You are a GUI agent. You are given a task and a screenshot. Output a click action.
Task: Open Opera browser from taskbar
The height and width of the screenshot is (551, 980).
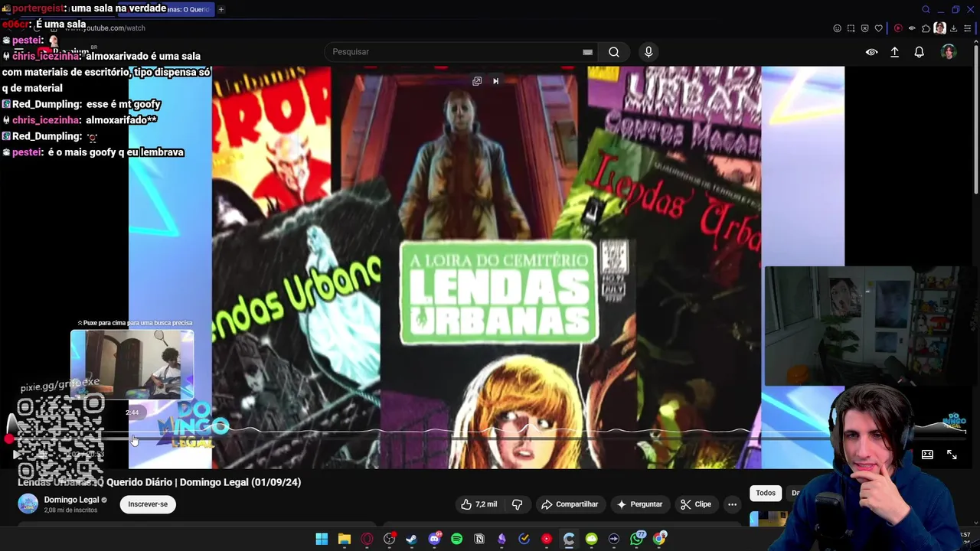(367, 539)
